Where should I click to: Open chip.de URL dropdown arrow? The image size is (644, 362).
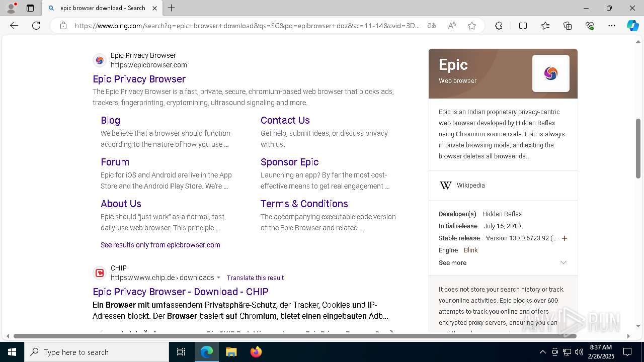(218, 278)
